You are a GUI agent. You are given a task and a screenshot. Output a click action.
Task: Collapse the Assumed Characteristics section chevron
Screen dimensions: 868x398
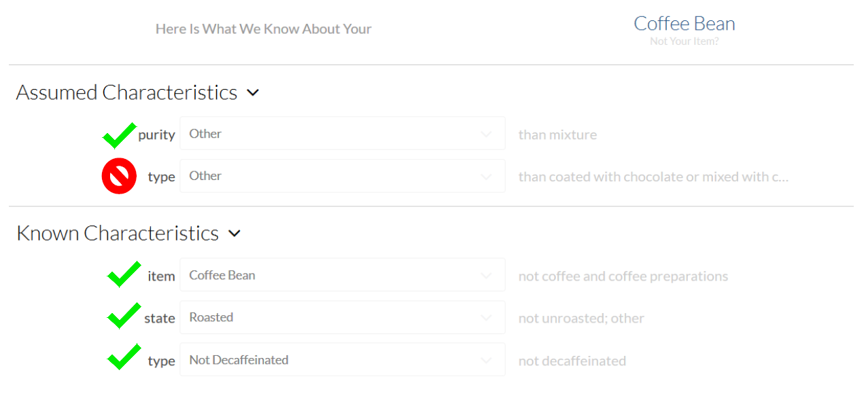253,93
